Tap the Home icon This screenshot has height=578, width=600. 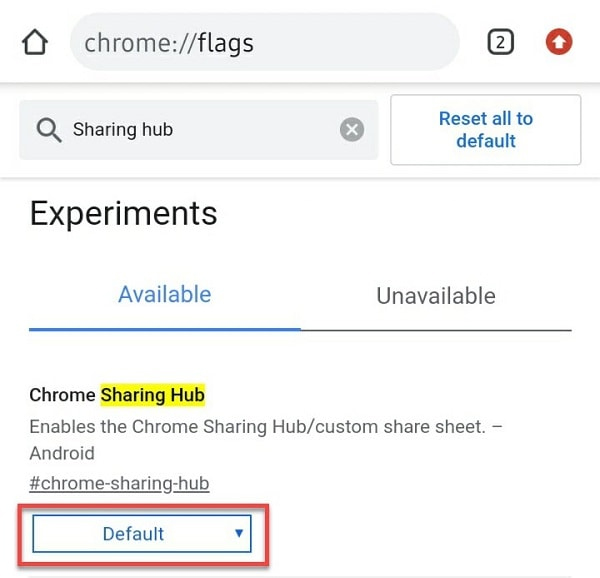click(x=35, y=43)
